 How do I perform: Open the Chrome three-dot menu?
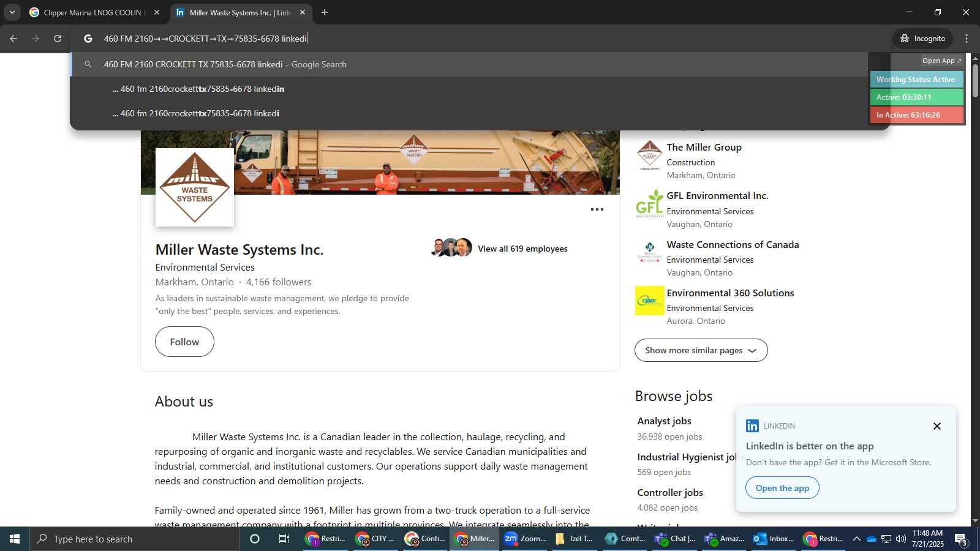click(x=967, y=39)
